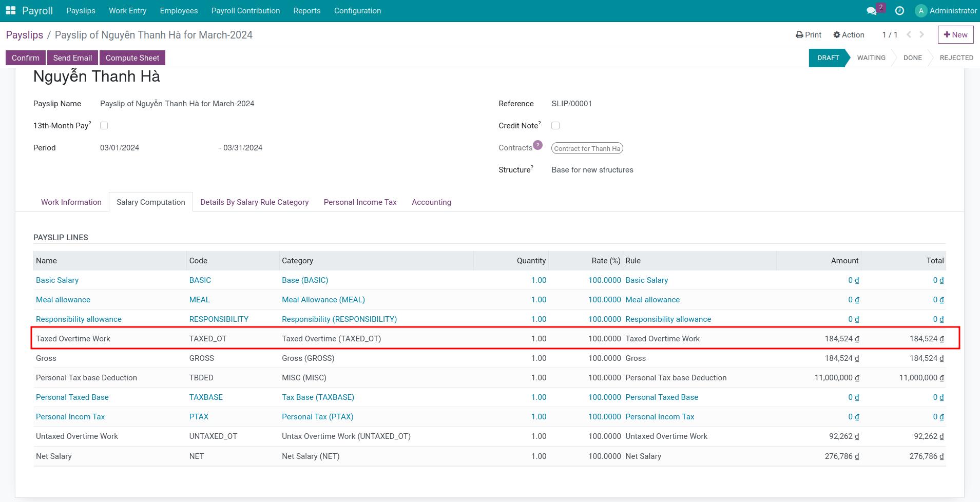Image resolution: width=980 pixels, height=502 pixels.
Task: Open the Accounting tab
Action: 432,202
